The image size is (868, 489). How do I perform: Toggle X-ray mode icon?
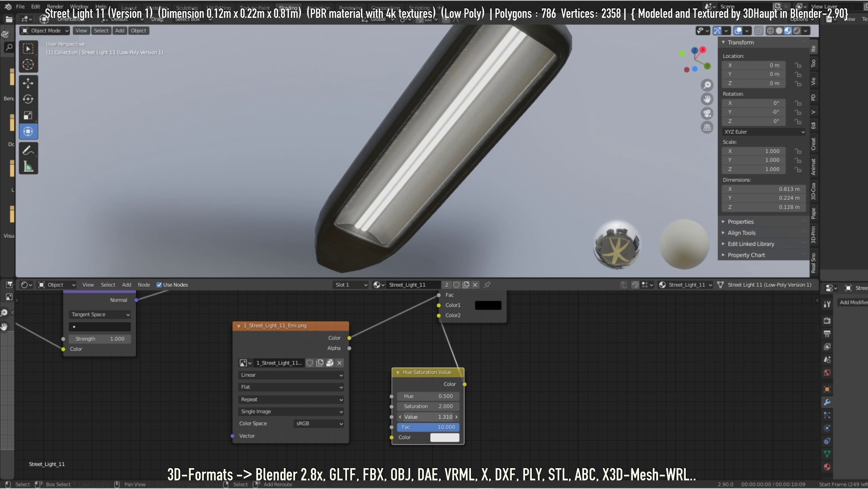pos(758,31)
